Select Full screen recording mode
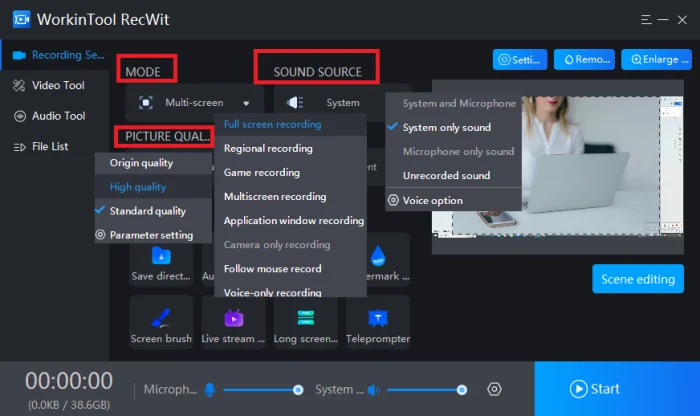The height and width of the screenshot is (416, 700). point(291,125)
